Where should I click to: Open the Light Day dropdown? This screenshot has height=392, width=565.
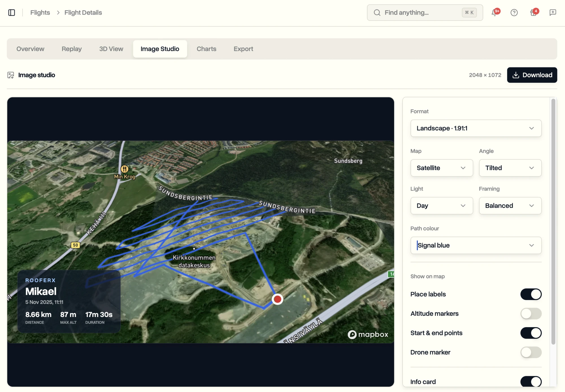pyautogui.click(x=442, y=205)
